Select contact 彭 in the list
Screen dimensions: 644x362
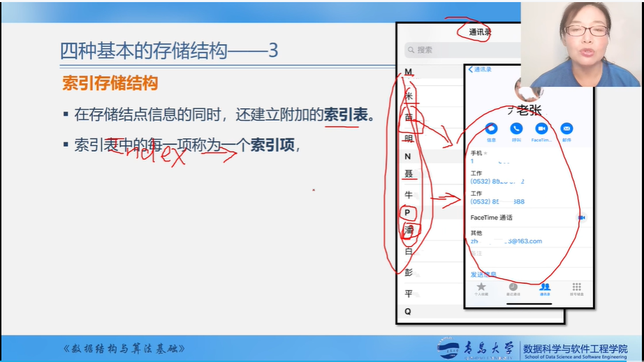click(x=409, y=272)
